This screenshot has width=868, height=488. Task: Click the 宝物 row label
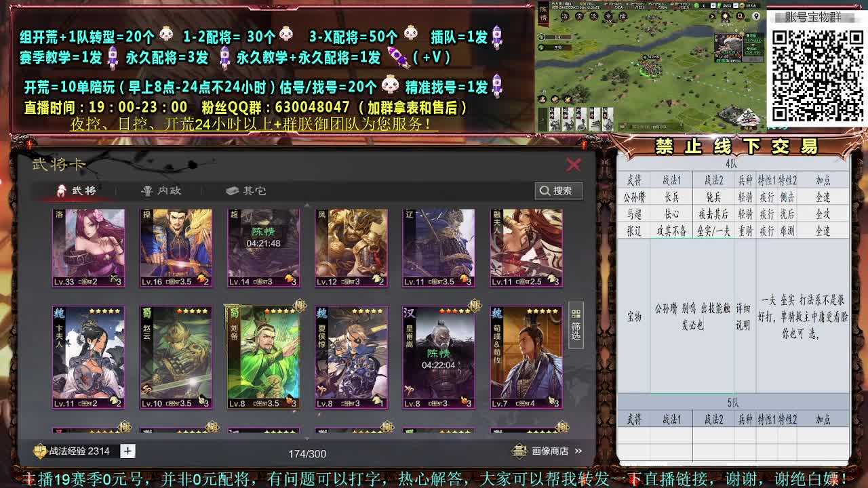634,317
